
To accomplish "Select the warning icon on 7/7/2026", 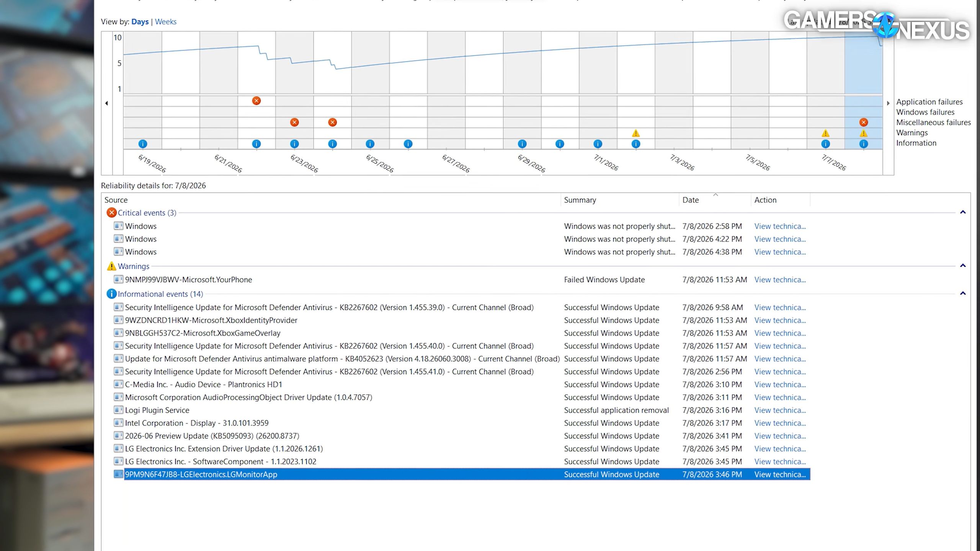I will coord(826,133).
